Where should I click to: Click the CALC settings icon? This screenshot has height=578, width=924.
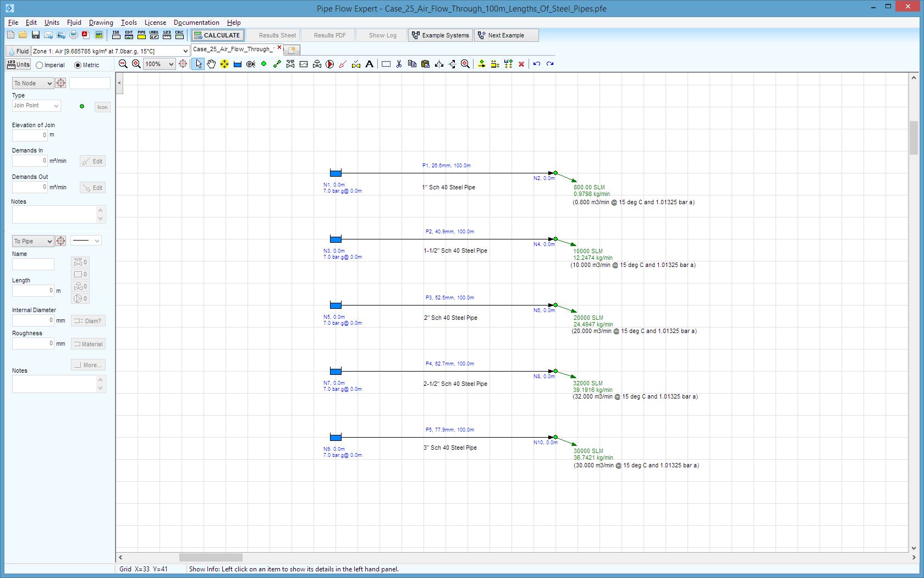(179, 35)
